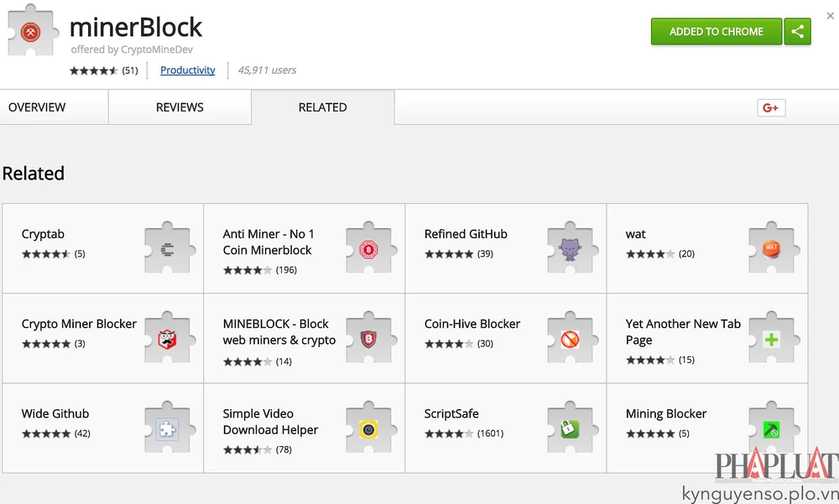
Task: Click the Wide Github extension title
Action: tap(55, 413)
